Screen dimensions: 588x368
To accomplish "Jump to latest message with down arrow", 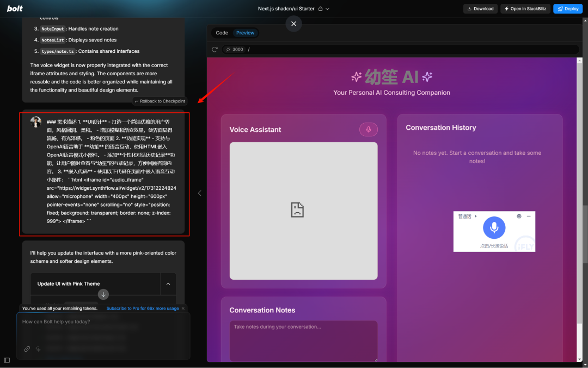I will coord(103,294).
